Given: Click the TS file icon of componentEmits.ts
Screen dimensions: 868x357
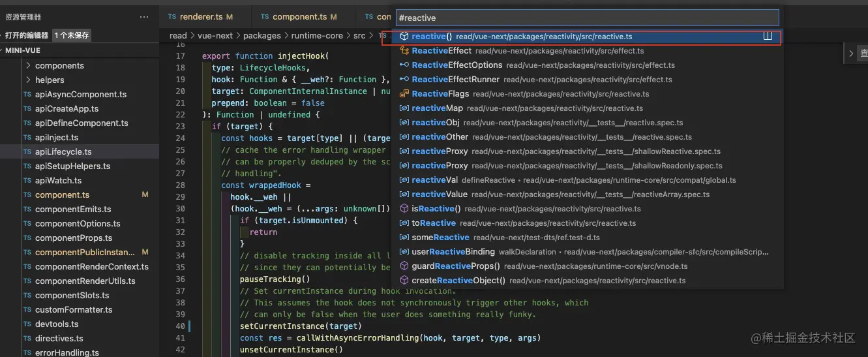Looking at the screenshot, I should pos(27,210).
